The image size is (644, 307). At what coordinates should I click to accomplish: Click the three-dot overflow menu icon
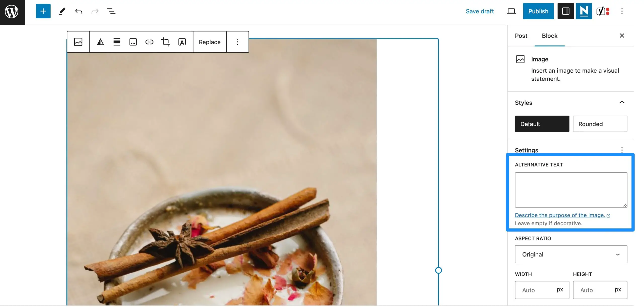tap(237, 41)
